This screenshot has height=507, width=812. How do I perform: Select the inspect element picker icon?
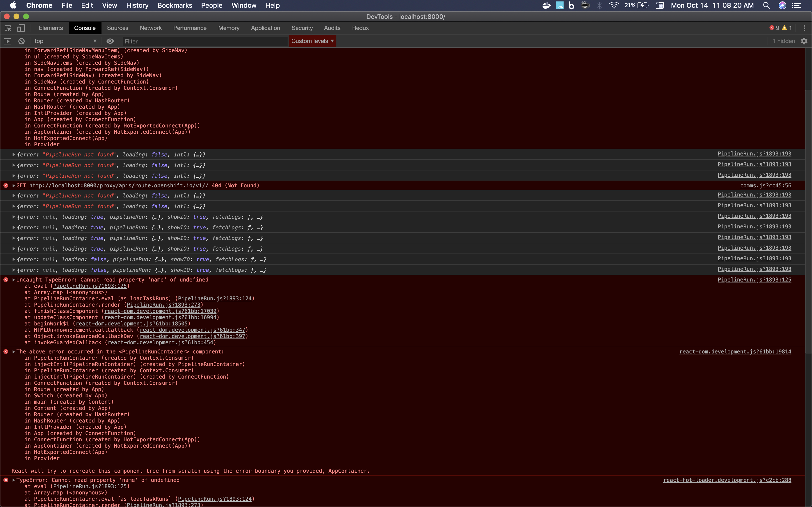point(8,28)
